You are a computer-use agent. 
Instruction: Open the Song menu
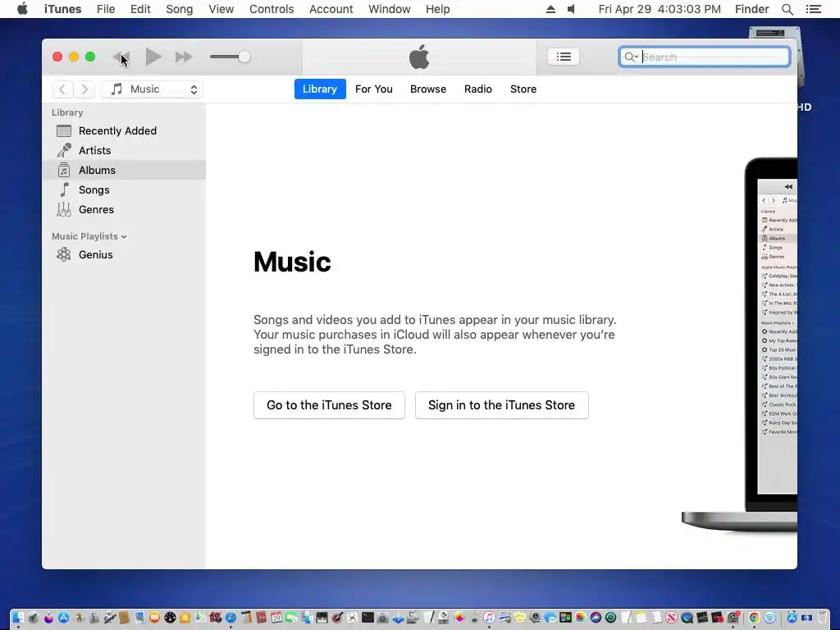pyautogui.click(x=180, y=9)
